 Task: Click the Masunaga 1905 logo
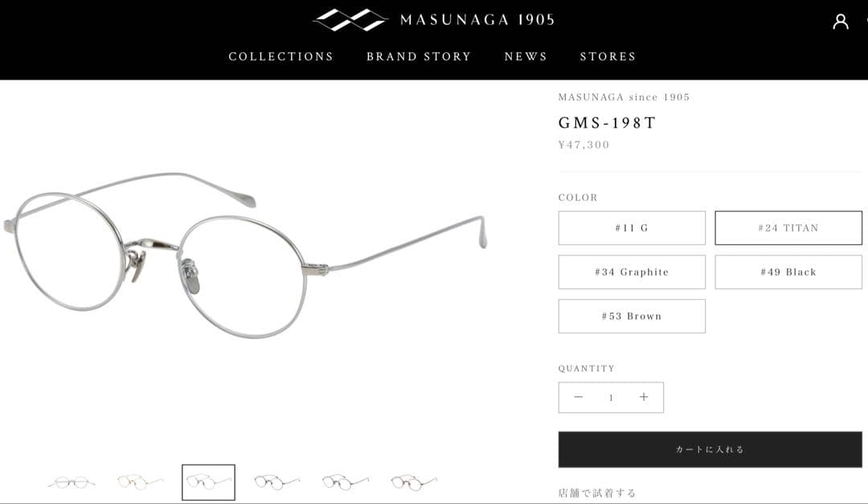point(434,20)
